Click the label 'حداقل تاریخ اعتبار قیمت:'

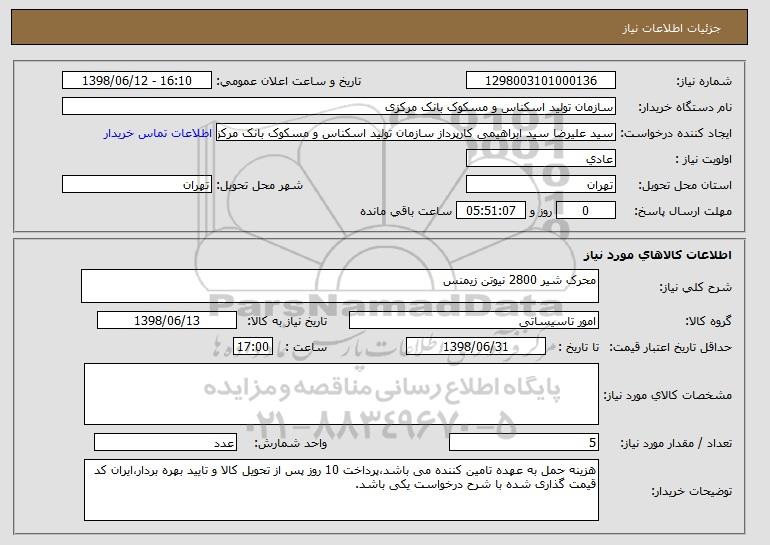(x=671, y=347)
